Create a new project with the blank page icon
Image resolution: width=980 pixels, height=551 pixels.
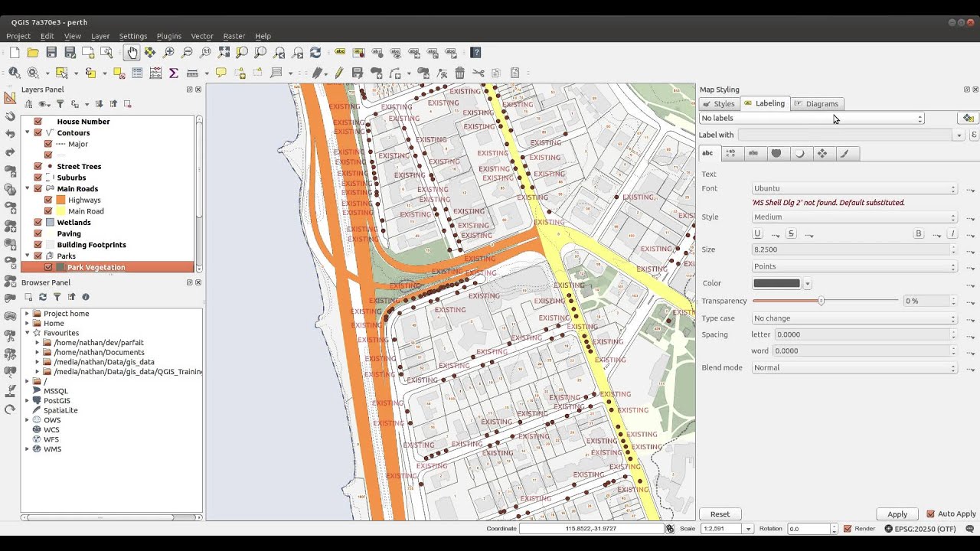(x=15, y=53)
